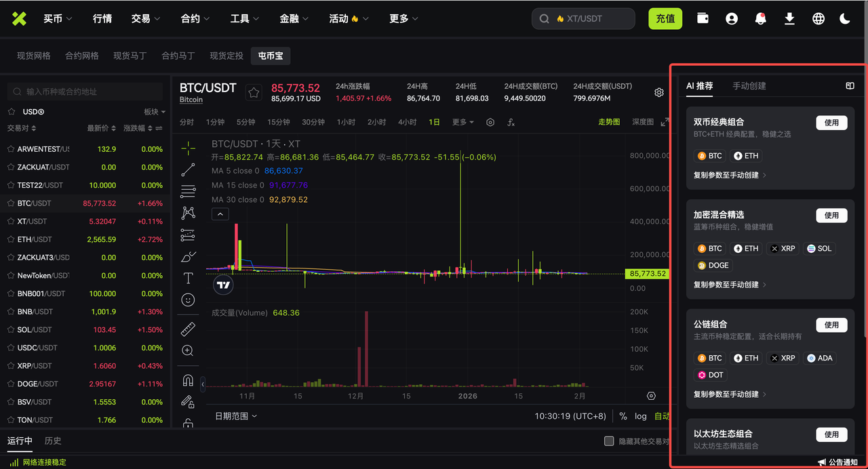Toggle favorites filter star beside USD
Image resolution: width=868 pixels, height=469 pixels.
click(x=12, y=112)
